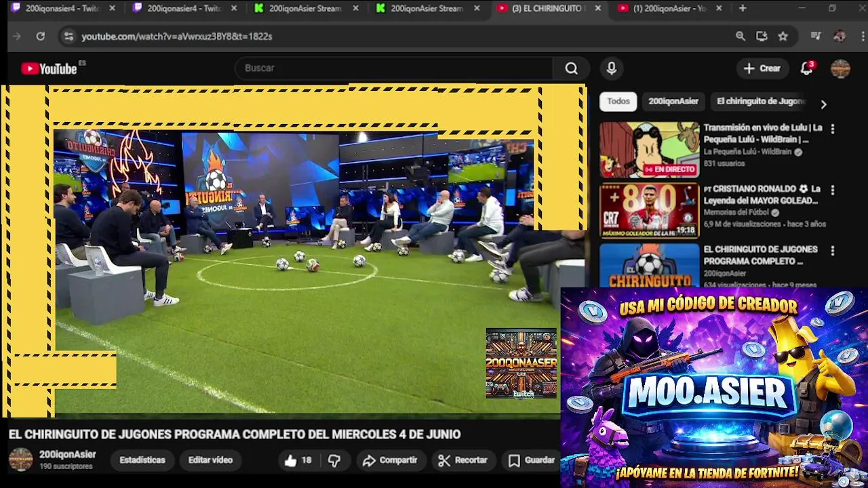
Task: Reload the page with the refresh icon
Action: tap(41, 36)
